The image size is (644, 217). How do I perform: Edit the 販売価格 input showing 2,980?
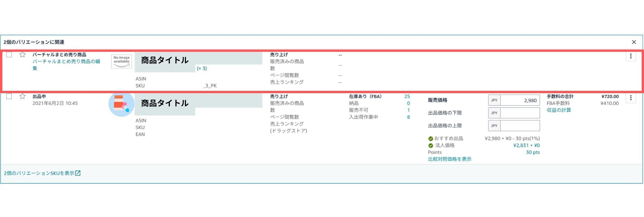pyautogui.click(x=520, y=100)
